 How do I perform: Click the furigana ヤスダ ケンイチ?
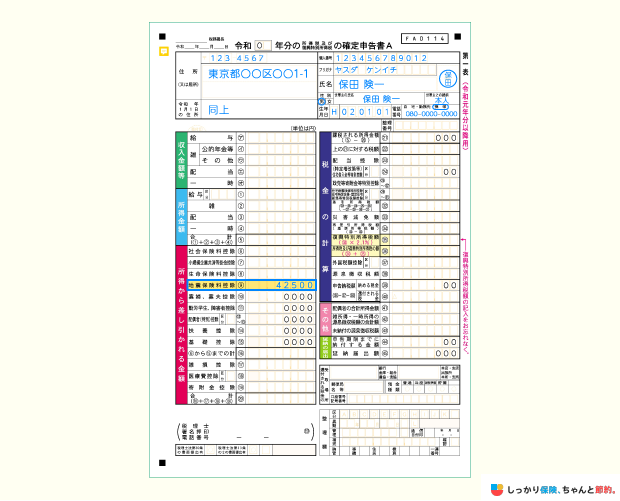point(365,70)
